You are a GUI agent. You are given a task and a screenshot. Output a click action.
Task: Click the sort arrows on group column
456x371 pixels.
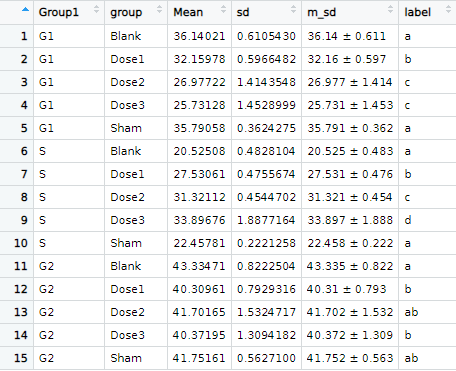tap(159, 9)
